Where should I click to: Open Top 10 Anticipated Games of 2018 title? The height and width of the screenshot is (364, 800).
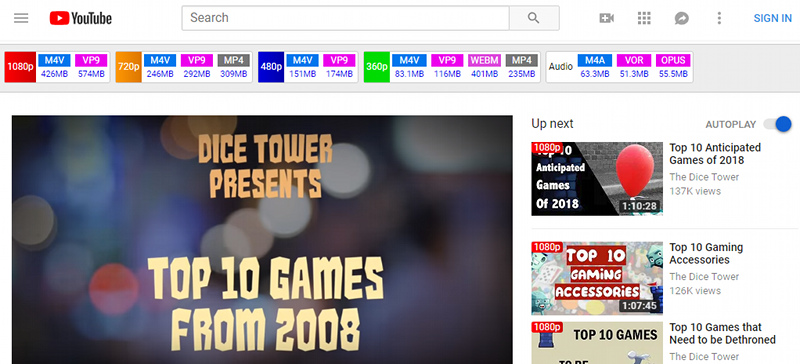tap(715, 154)
